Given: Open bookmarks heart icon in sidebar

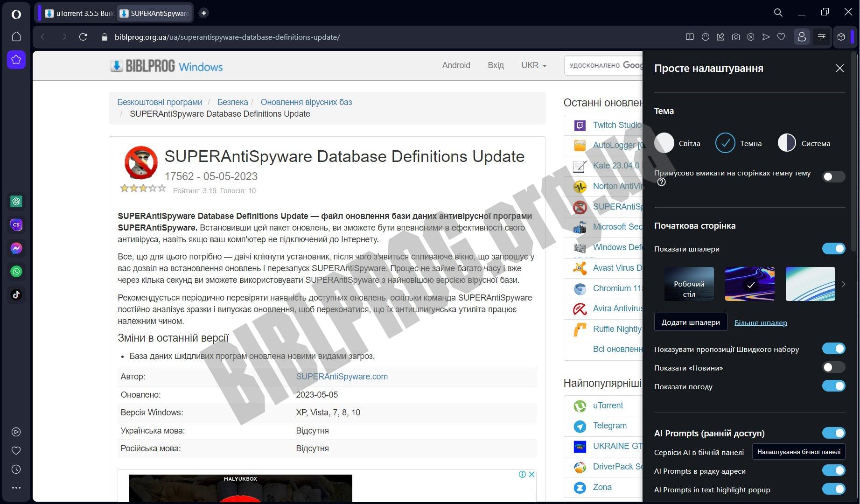Looking at the screenshot, I should (16, 451).
